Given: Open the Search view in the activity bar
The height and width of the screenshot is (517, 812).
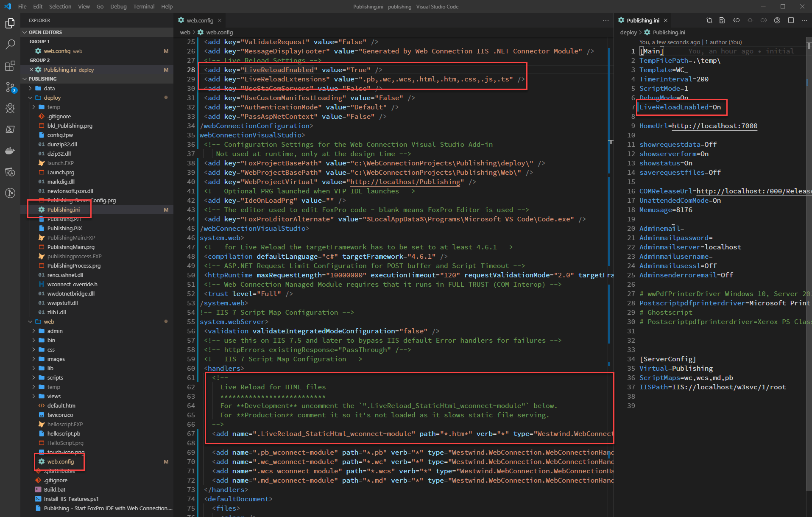Looking at the screenshot, I should point(10,45).
